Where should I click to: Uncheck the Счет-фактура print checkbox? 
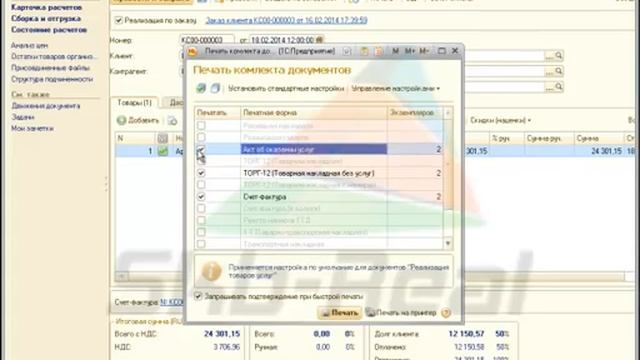pyautogui.click(x=201, y=197)
